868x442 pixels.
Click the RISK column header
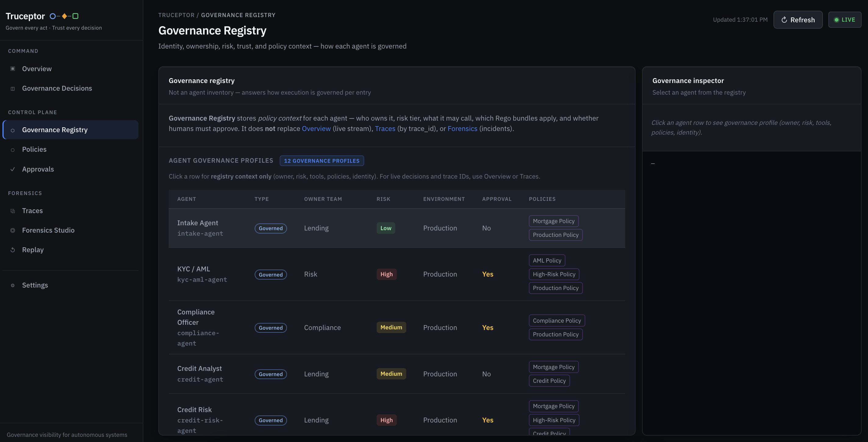click(383, 199)
